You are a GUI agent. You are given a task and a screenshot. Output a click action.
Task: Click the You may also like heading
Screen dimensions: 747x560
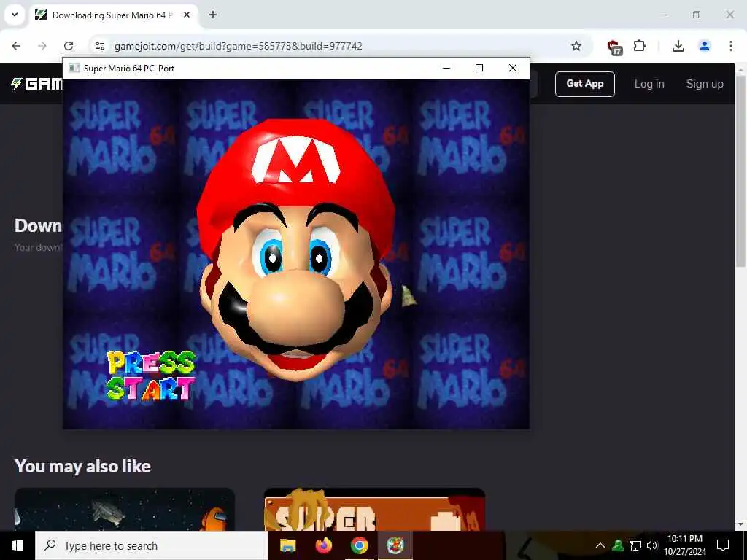click(x=82, y=466)
